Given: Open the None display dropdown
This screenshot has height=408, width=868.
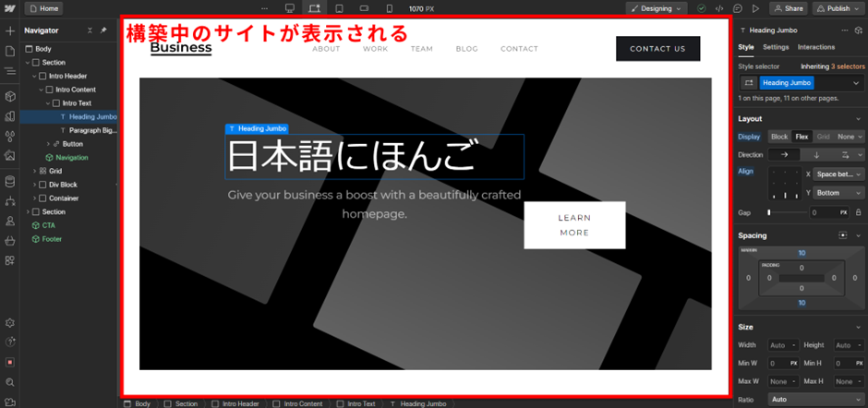Looking at the screenshot, I should pos(850,137).
